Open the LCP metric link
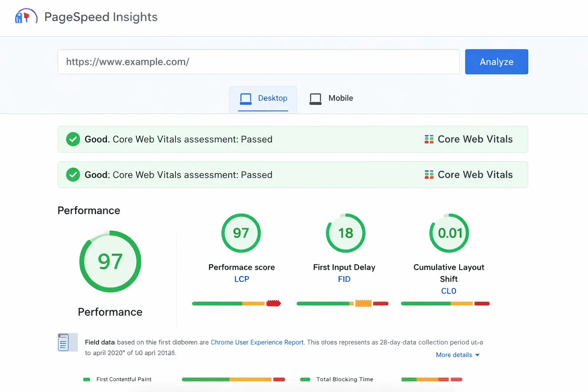Screen dimensions: 588x392 [x=242, y=279]
